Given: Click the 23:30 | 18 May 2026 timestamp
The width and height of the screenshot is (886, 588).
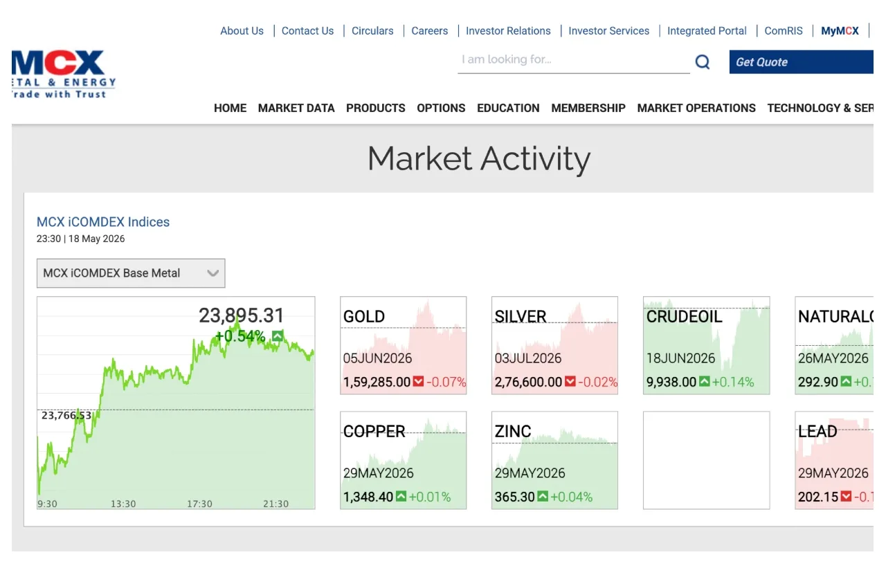Looking at the screenshot, I should [81, 239].
